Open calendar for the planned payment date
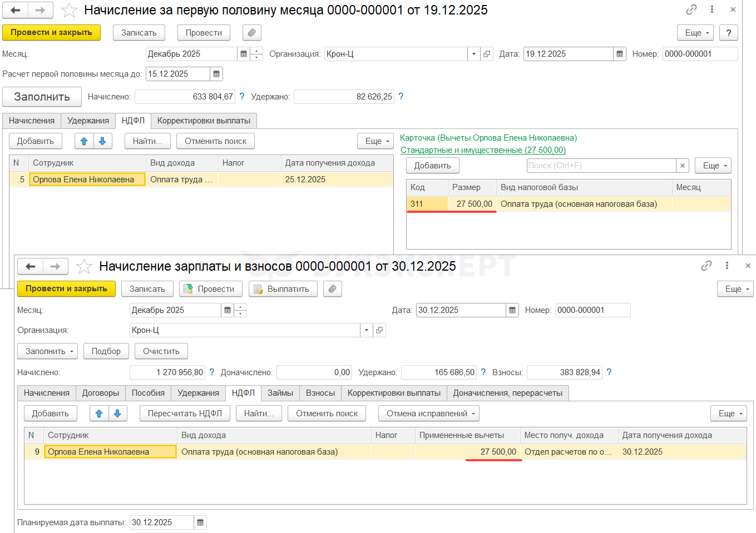 (200, 522)
